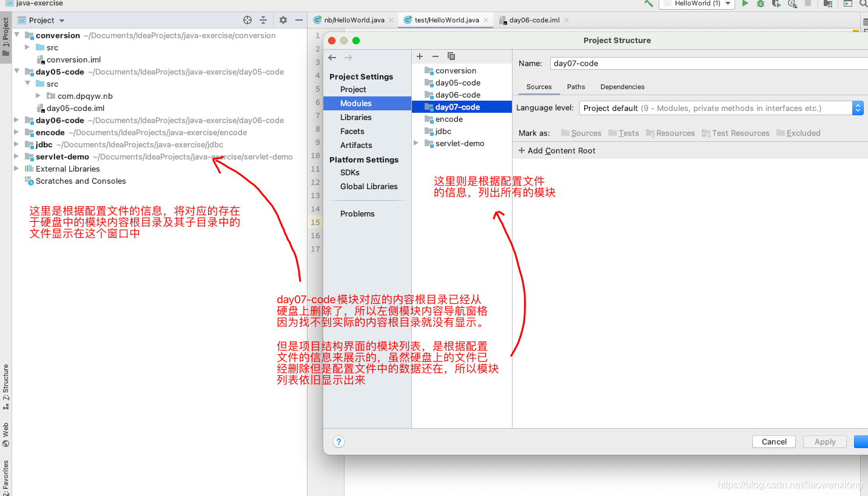
Task: Run with coverage icon in toolbar
Action: (776, 4)
